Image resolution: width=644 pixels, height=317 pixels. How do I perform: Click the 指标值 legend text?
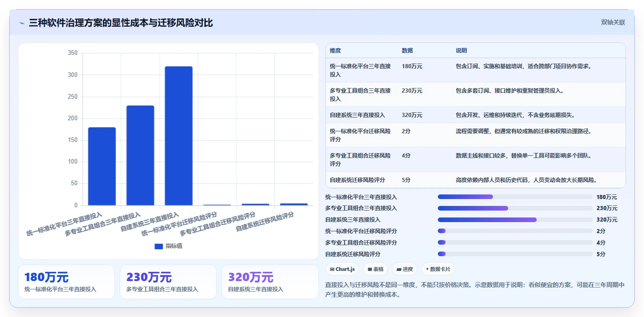tap(174, 246)
